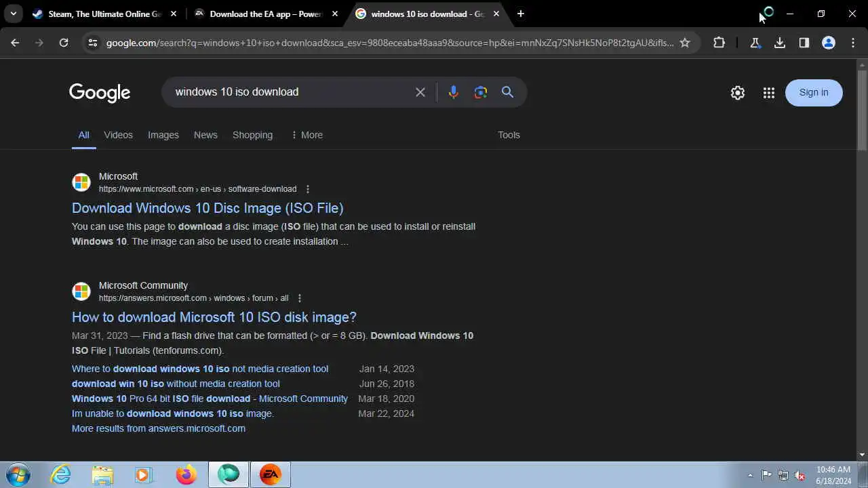Go to Google home via logo

coord(100,93)
